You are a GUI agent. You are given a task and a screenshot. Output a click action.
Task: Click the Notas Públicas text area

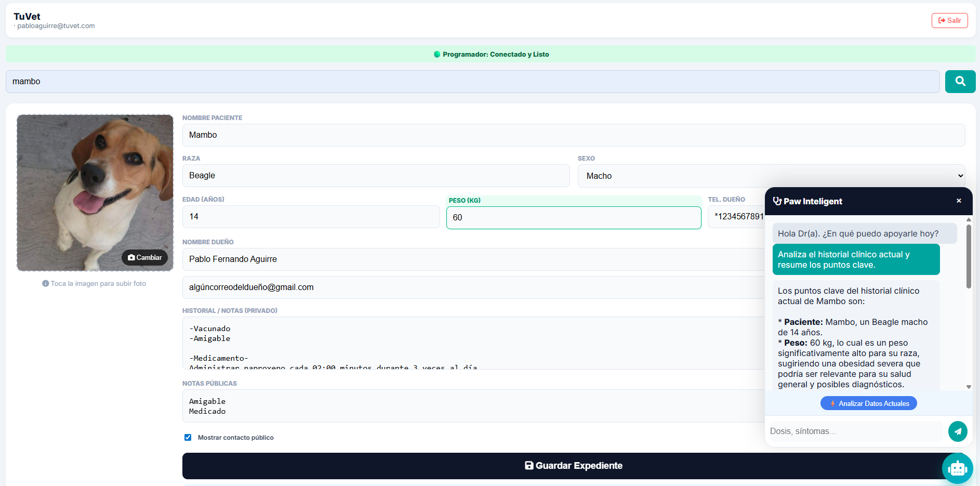pos(473,406)
